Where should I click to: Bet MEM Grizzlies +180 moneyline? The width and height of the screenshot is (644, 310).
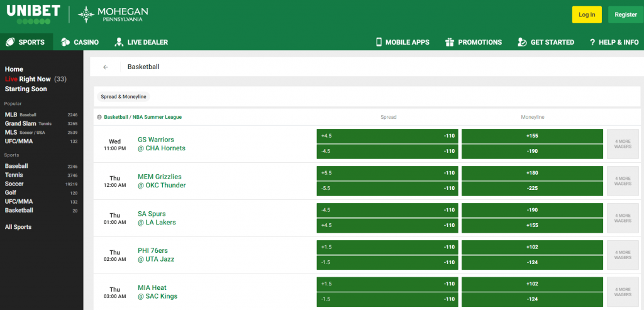click(532, 173)
